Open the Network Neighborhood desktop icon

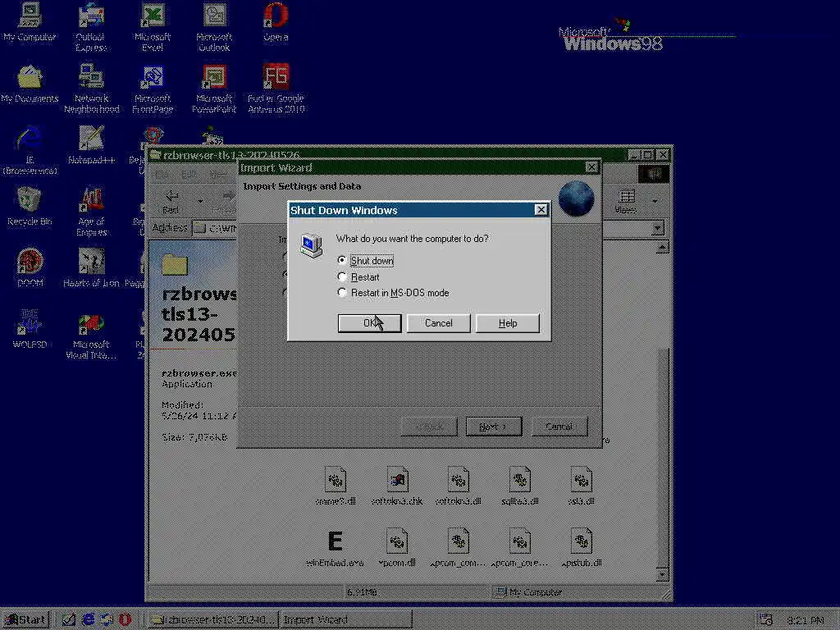(92, 89)
